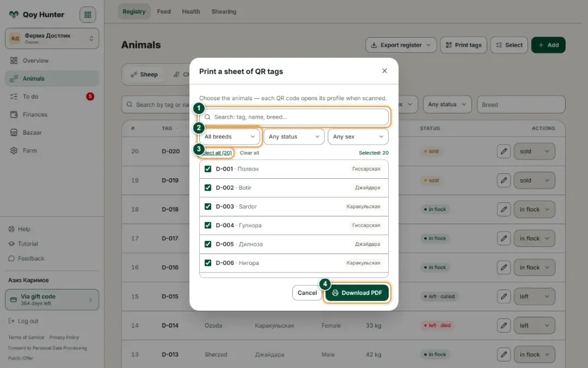Select Animals in the sidebar
The height and width of the screenshot is (368, 588).
tap(52, 79)
